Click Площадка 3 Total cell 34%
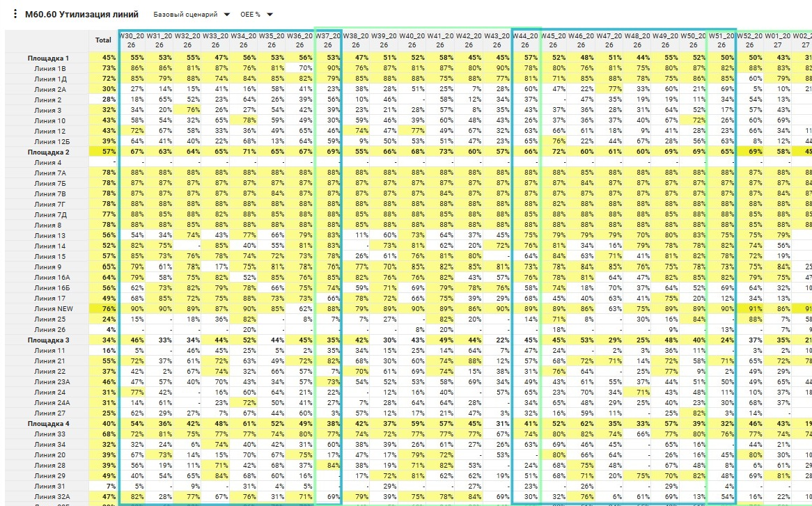Image resolution: width=812 pixels, height=506 pixels. (x=103, y=340)
